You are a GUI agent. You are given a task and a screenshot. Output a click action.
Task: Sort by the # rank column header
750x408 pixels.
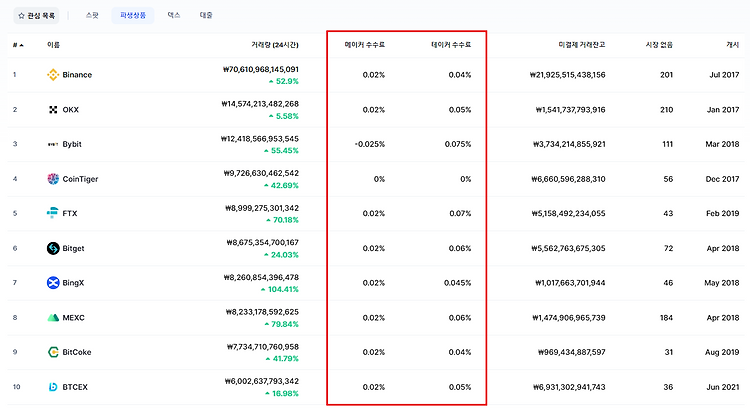point(18,45)
